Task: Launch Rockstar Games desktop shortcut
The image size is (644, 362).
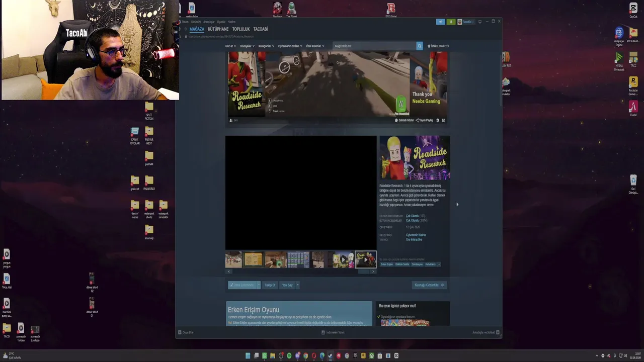Action: [x=633, y=86]
